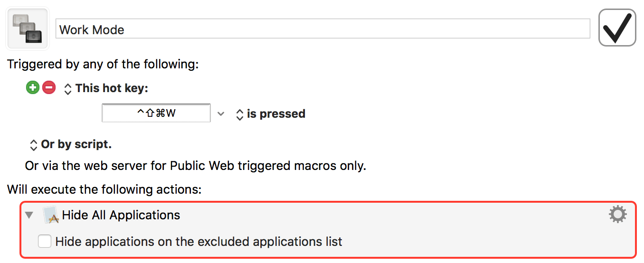Toggle the macro enabled checkmark button
The width and height of the screenshot is (644, 263).
point(617,28)
